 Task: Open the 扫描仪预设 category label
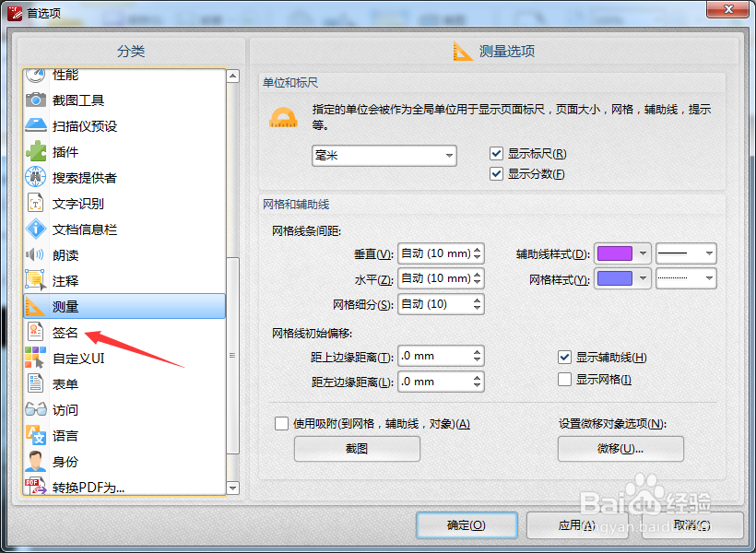[x=85, y=126]
